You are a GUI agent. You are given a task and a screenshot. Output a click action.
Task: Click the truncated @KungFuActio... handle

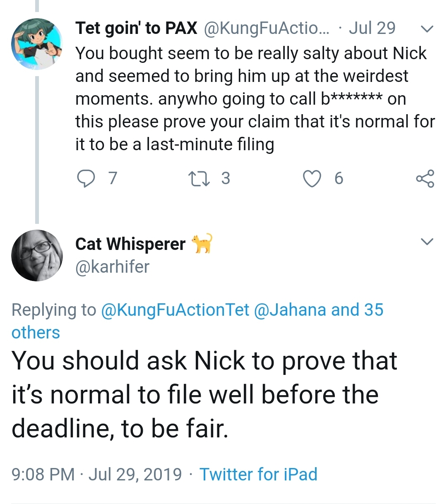pyautogui.click(x=267, y=28)
